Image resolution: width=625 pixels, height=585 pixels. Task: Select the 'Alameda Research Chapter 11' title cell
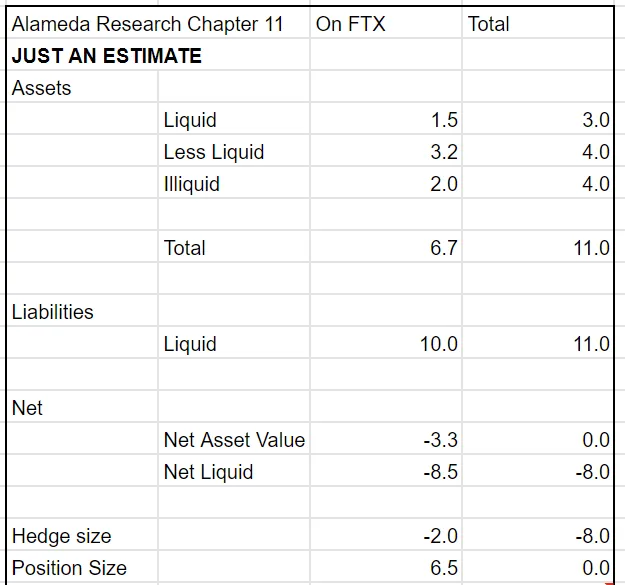(148, 24)
